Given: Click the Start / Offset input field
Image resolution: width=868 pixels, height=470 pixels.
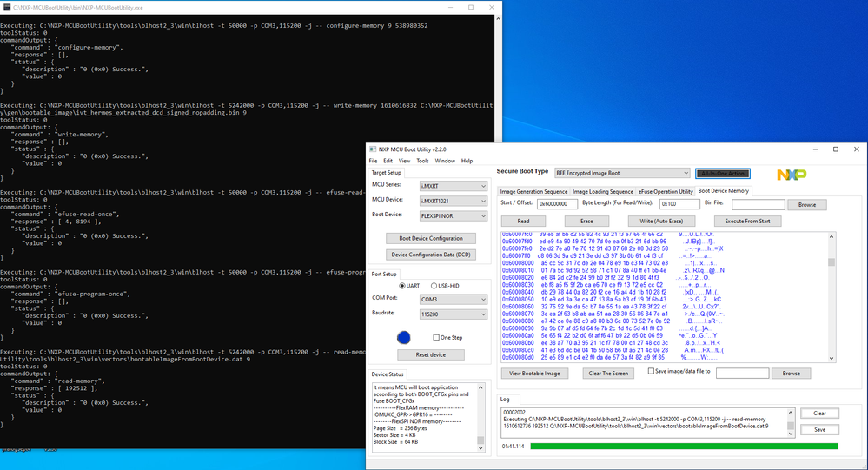Looking at the screenshot, I should click(x=558, y=204).
